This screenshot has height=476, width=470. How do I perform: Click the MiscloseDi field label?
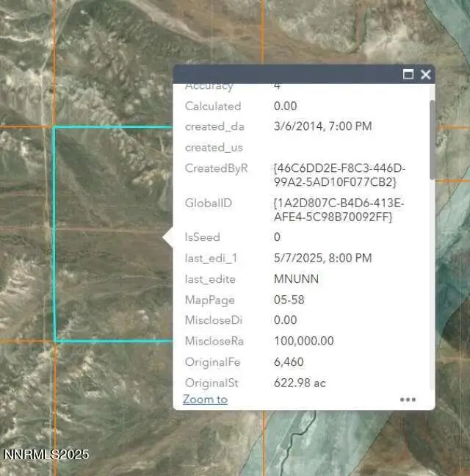(214, 320)
